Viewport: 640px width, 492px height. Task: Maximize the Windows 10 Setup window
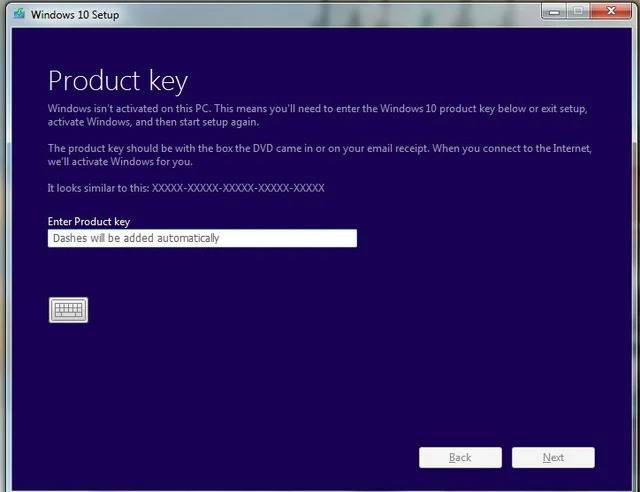pyautogui.click(x=578, y=11)
